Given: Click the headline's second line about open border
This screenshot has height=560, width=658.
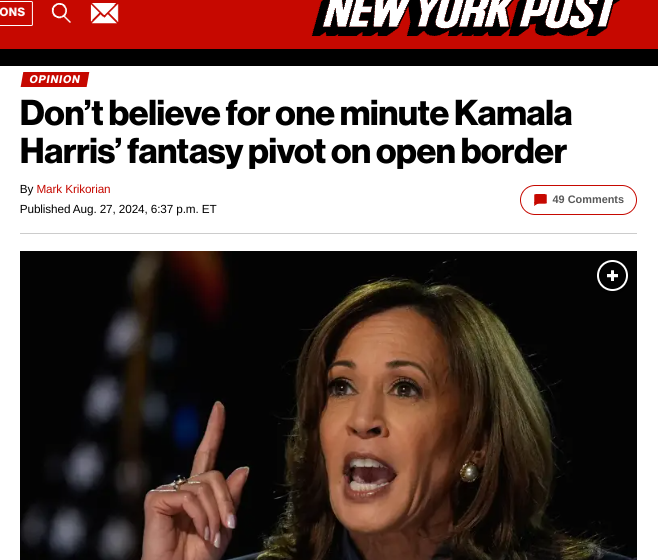Looking at the screenshot, I should 293,152.
